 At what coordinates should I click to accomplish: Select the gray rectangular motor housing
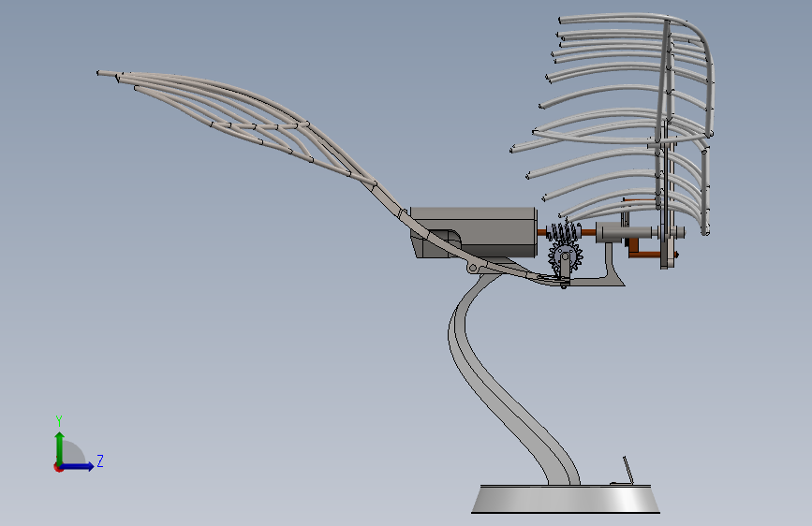[x=474, y=232]
